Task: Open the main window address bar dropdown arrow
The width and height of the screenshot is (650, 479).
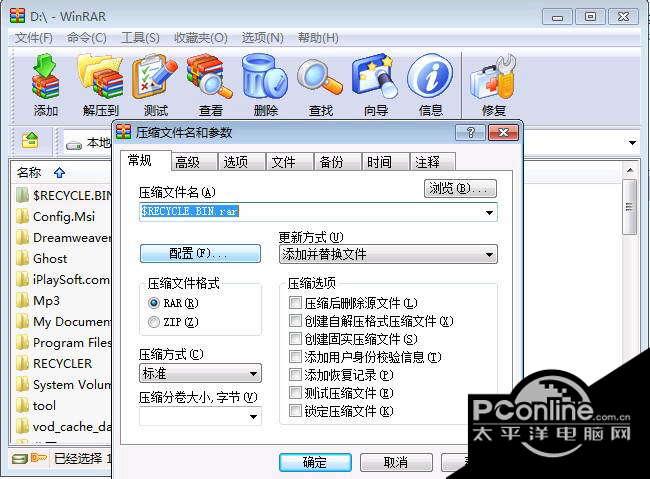Action: click(632, 143)
